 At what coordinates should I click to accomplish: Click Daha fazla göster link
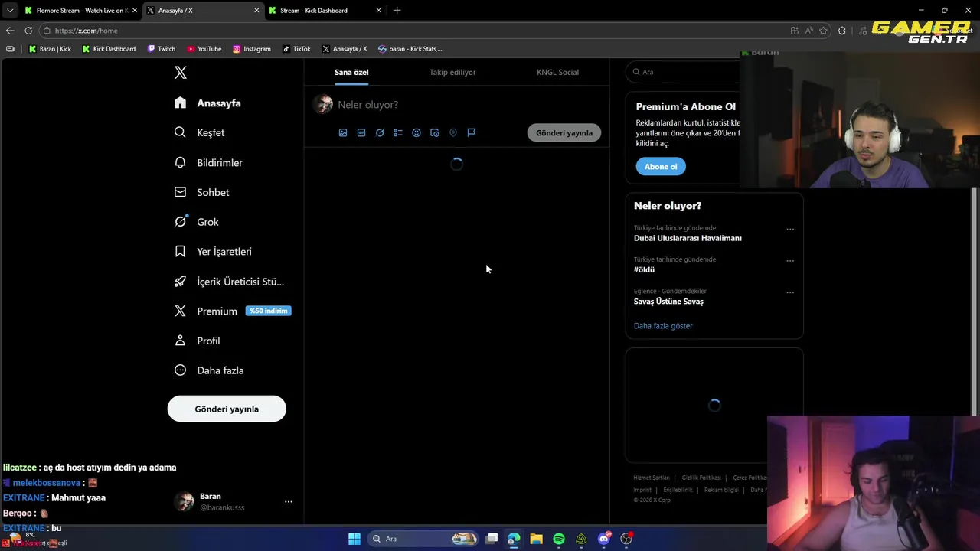663,326
